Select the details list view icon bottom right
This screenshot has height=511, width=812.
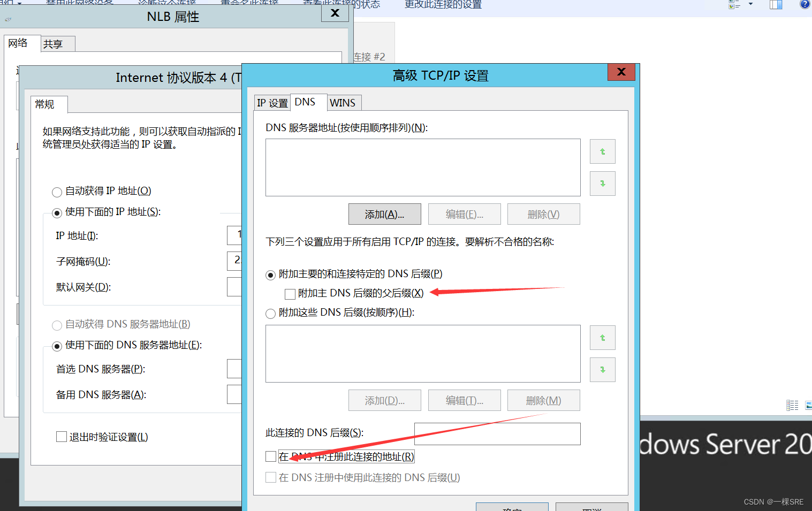(792, 405)
